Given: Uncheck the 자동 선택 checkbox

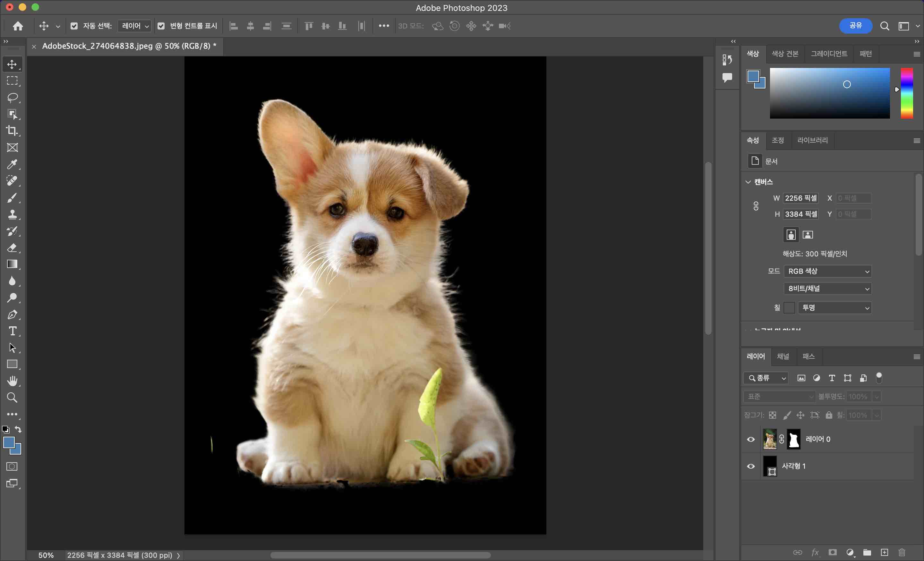Looking at the screenshot, I should pyautogui.click(x=74, y=26).
